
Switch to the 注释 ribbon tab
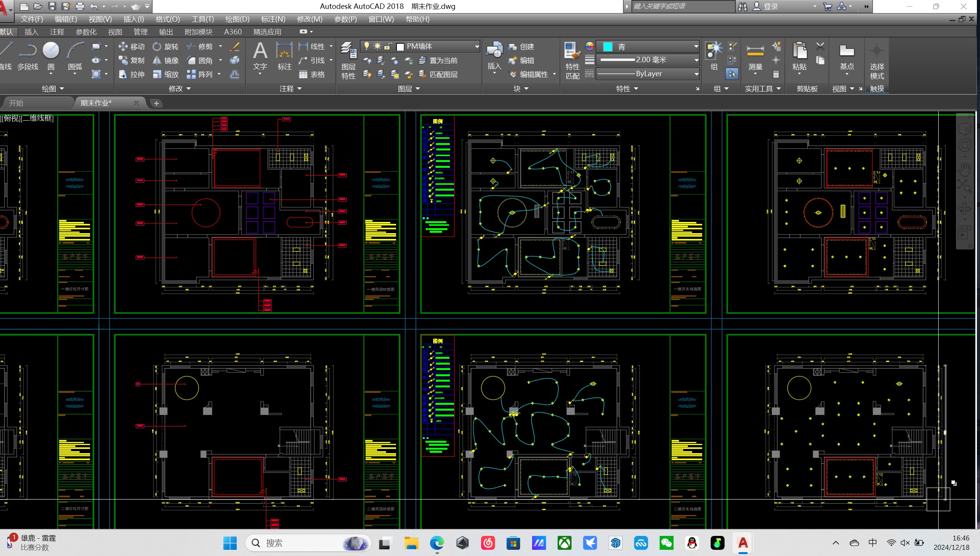(57, 32)
